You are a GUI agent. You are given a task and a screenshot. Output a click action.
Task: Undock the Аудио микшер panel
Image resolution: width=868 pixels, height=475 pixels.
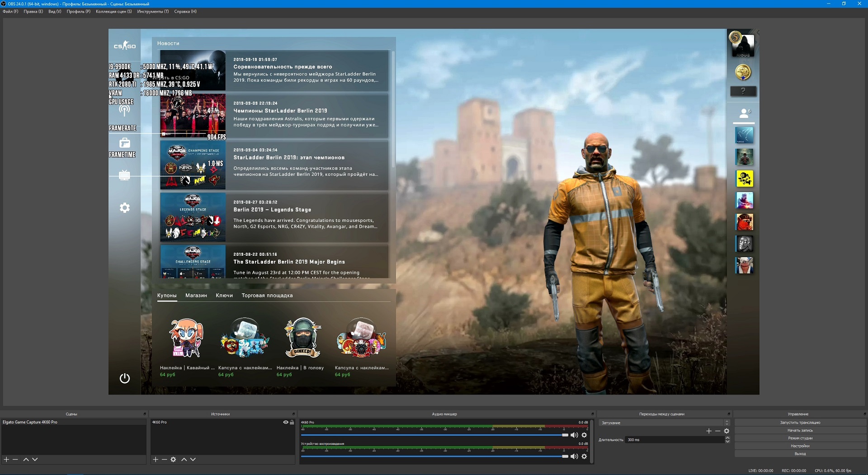pos(592,414)
